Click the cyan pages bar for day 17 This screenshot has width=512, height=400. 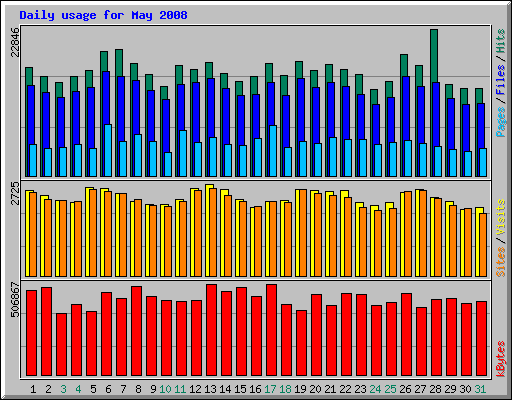(x=273, y=151)
